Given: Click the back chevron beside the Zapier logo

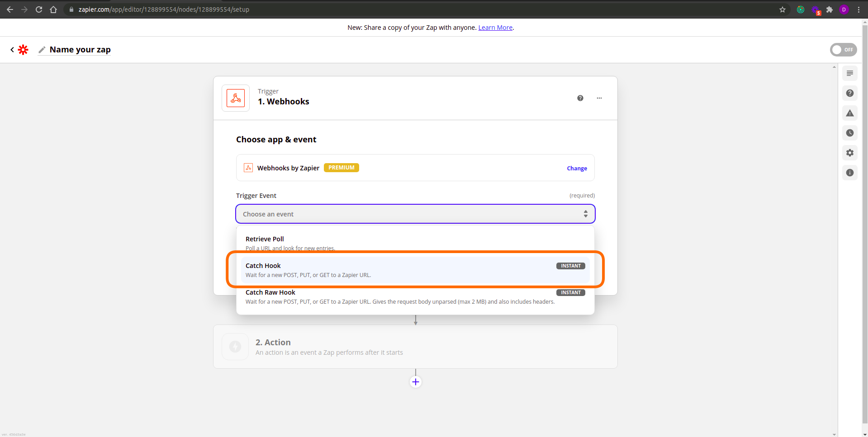Looking at the screenshot, I should point(12,50).
